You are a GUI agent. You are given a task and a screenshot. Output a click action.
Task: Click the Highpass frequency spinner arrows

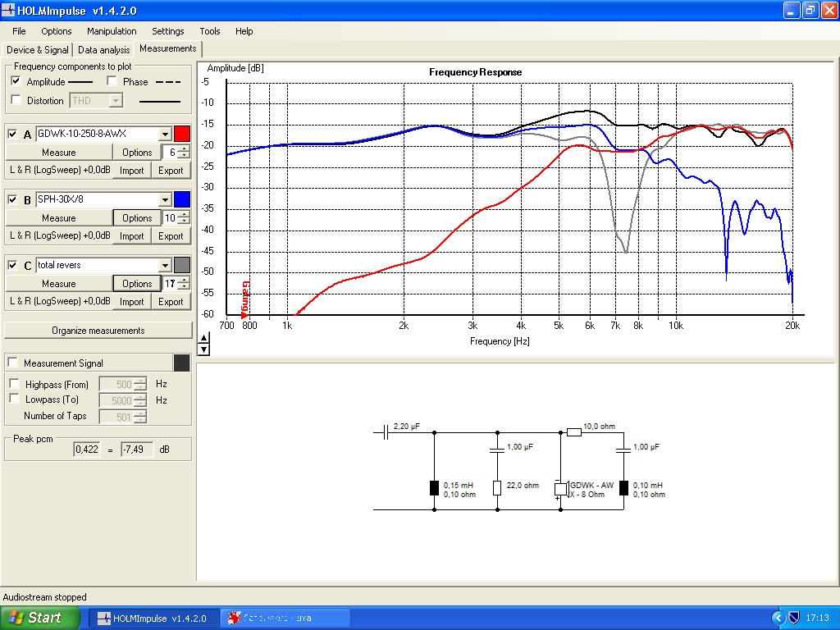coord(140,384)
